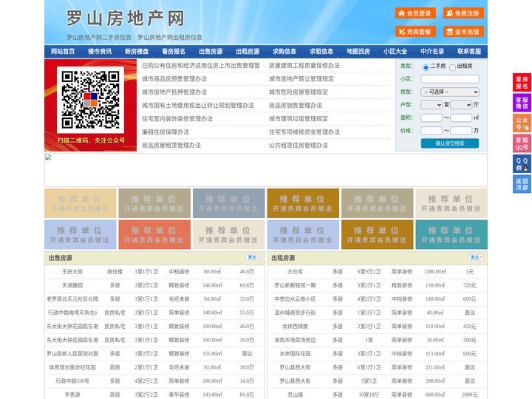Open 求租信息 navigation item
The height and width of the screenshot is (399, 532).
pyautogui.click(x=321, y=52)
